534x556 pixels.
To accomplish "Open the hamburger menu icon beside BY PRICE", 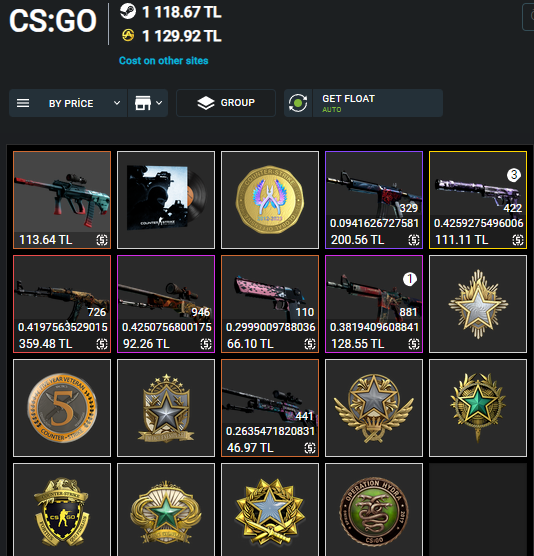I will (x=23, y=103).
